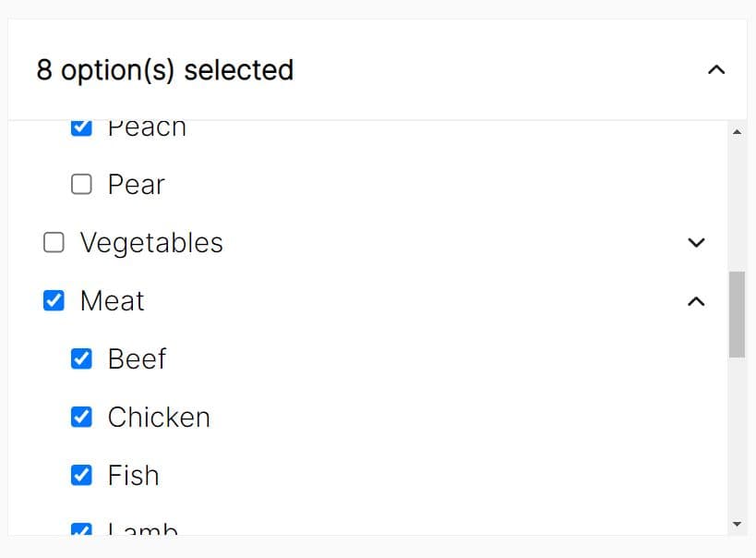Uncheck the Fish checkbox
Image resolution: width=756 pixels, height=558 pixels.
(81, 476)
